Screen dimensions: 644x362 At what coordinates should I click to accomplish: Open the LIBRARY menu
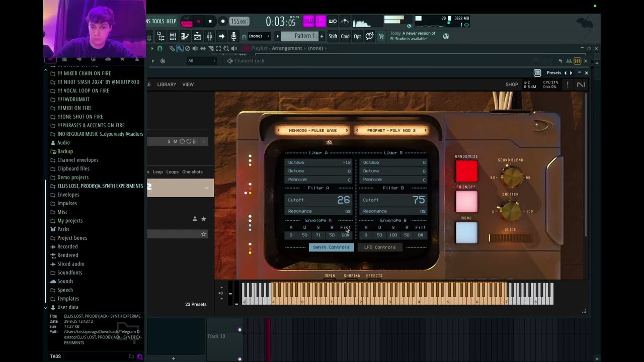coord(167,84)
